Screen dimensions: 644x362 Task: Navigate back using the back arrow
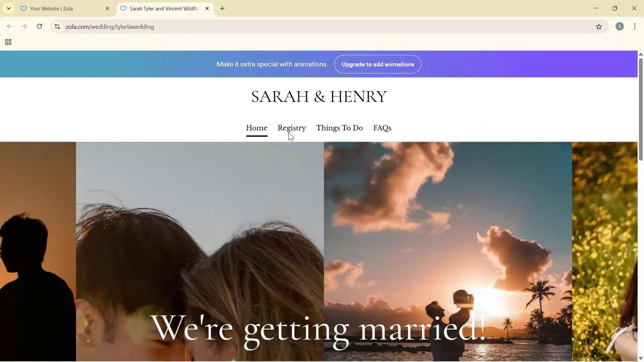(x=9, y=26)
